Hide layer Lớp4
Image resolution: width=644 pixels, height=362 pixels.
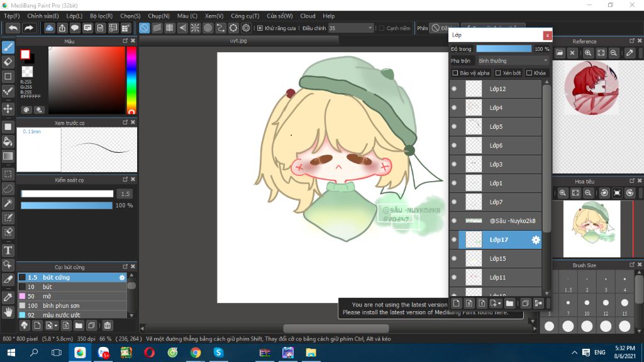pos(454,107)
